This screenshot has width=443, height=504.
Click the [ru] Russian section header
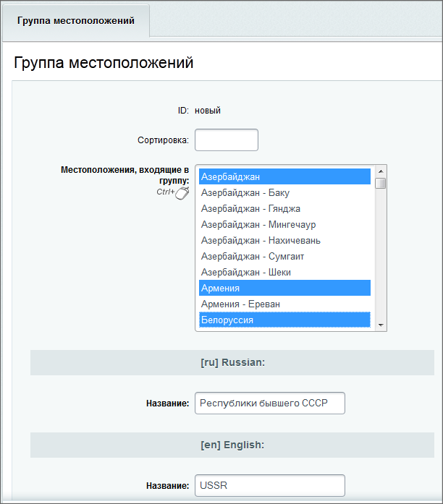[x=232, y=362]
